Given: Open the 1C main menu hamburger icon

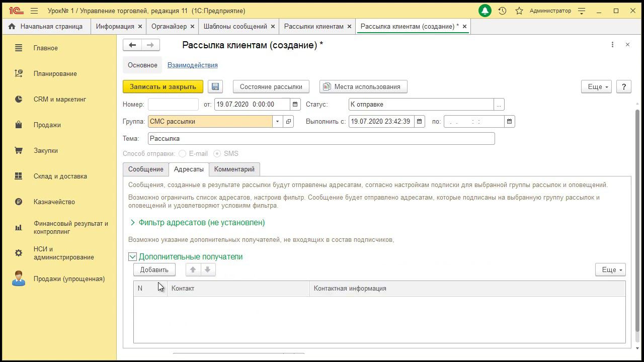Looking at the screenshot, I should coord(34,11).
